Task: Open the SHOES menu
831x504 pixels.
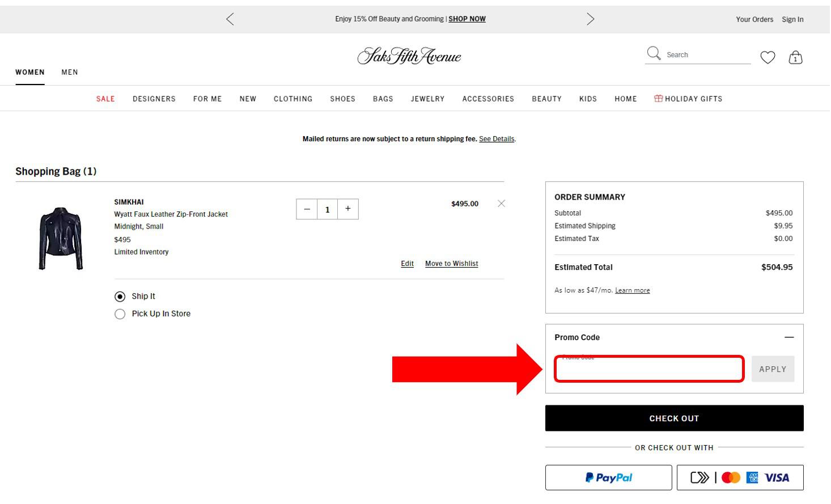Action: coord(343,99)
